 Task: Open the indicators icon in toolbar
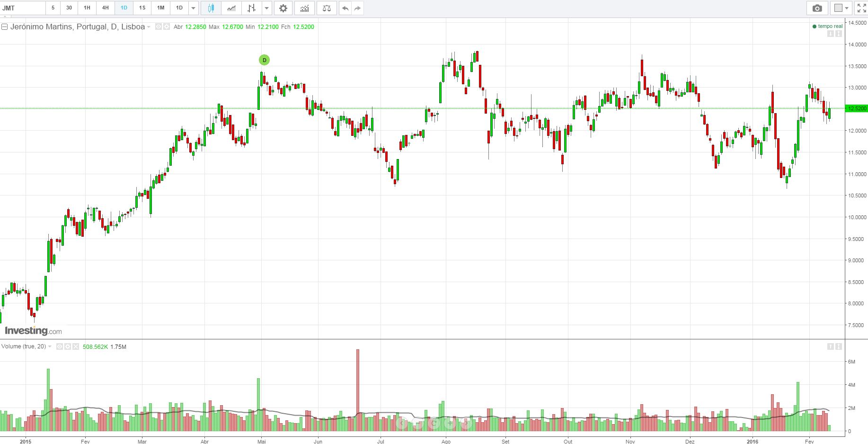[304, 8]
